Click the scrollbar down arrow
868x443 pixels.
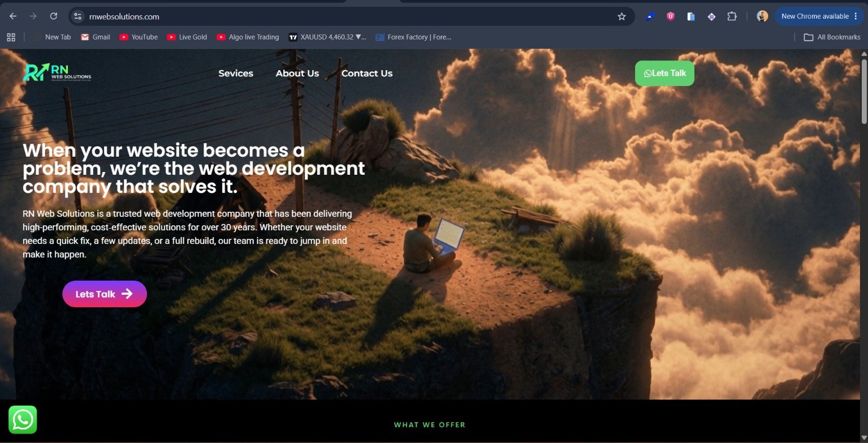[x=863, y=437]
